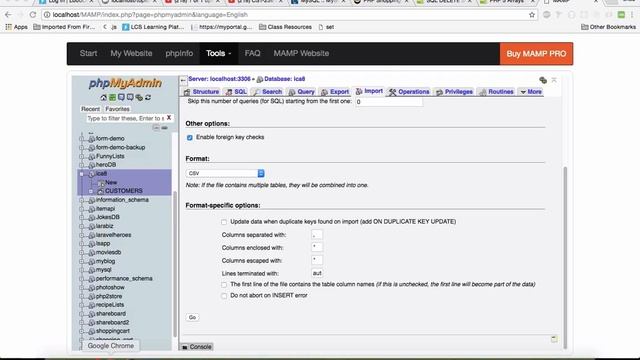
Task: Click the main panel vertical scrollbar
Action: 565,257
